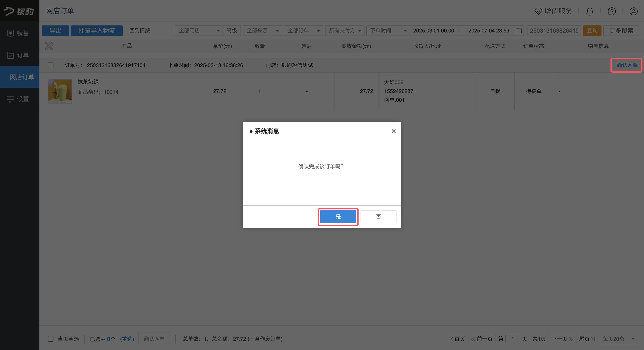Click 确认网单 link on order row
644x350 pixels.
point(627,65)
